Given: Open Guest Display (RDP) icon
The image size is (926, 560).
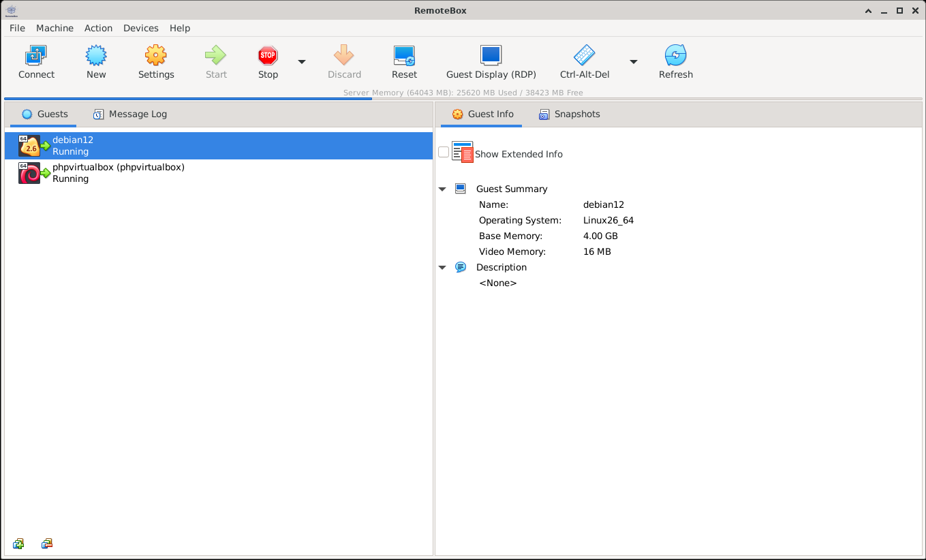Looking at the screenshot, I should pos(491,55).
